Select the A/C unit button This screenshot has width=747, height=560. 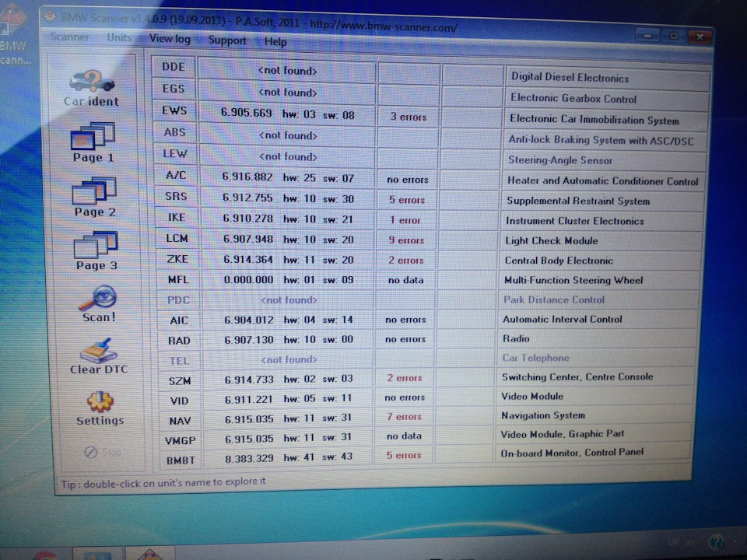[176, 175]
